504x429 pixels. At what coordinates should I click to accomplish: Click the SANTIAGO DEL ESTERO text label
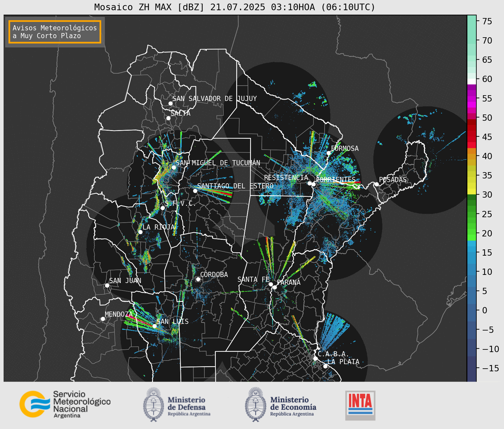coord(235,186)
